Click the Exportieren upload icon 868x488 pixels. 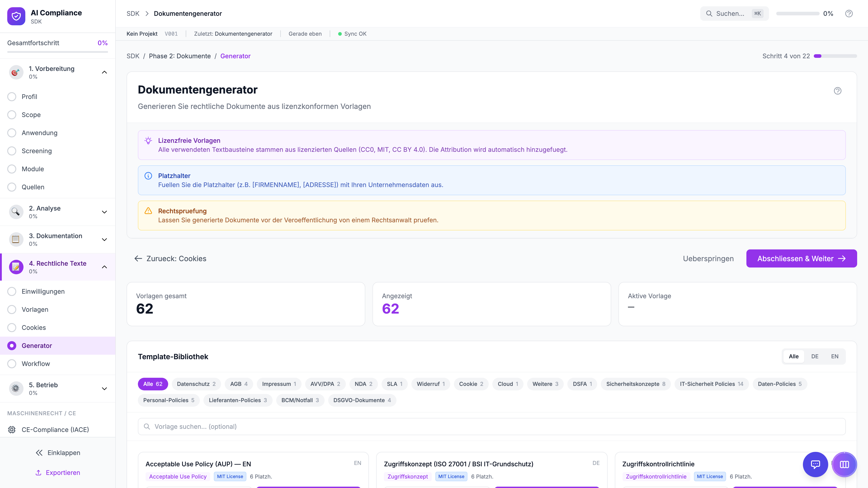pyautogui.click(x=38, y=472)
